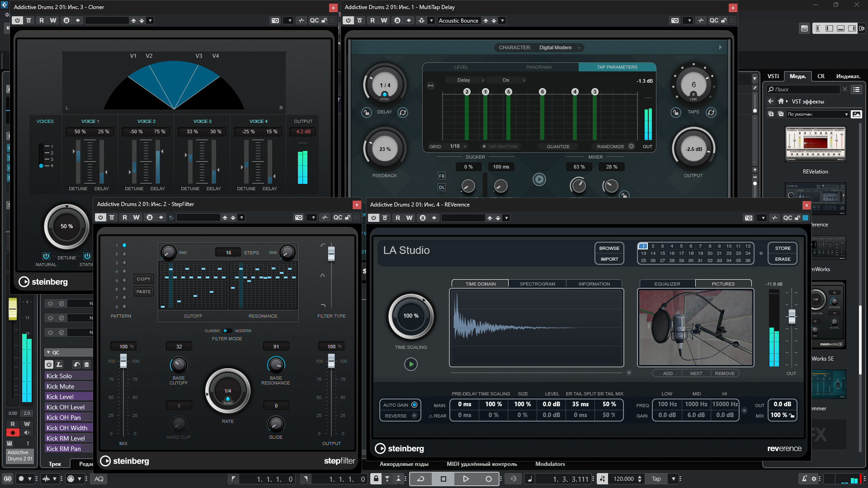Click the AQ button in the bottom toolbar
868x488 pixels.
pyautogui.click(x=99, y=479)
